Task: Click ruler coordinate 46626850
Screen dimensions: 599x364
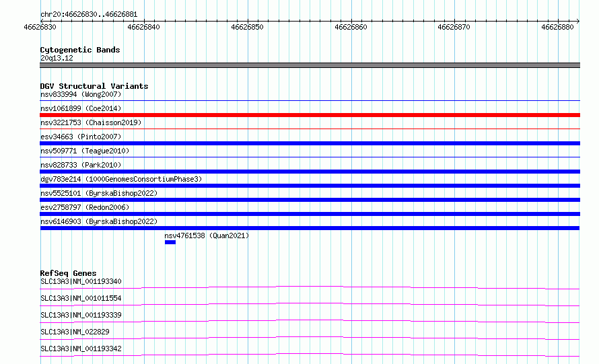Action: coord(247,27)
